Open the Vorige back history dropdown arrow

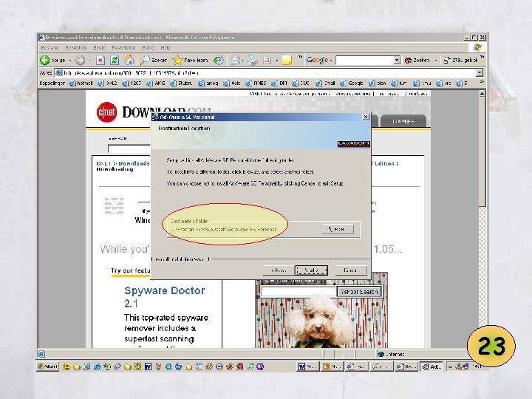pyautogui.click(x=70, y=61)
